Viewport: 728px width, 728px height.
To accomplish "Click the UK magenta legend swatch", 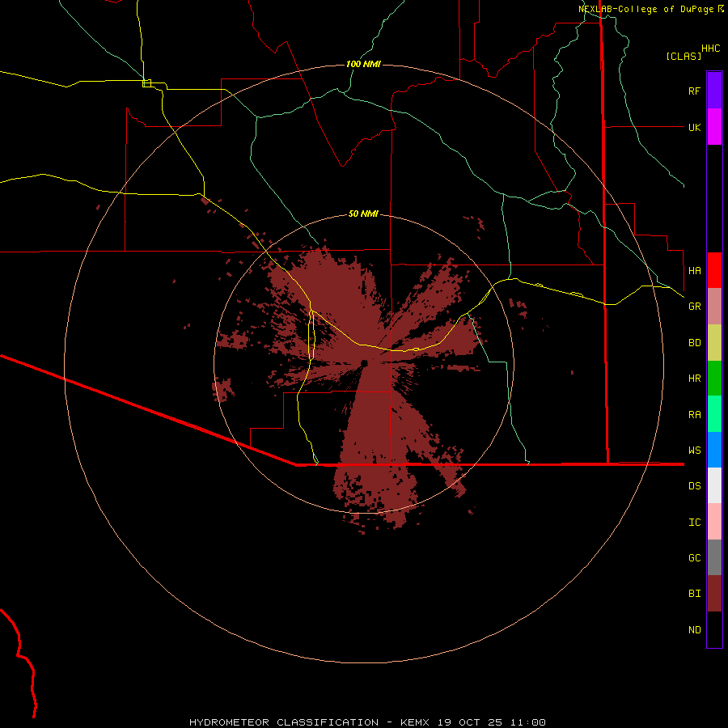I will [714, 127].
